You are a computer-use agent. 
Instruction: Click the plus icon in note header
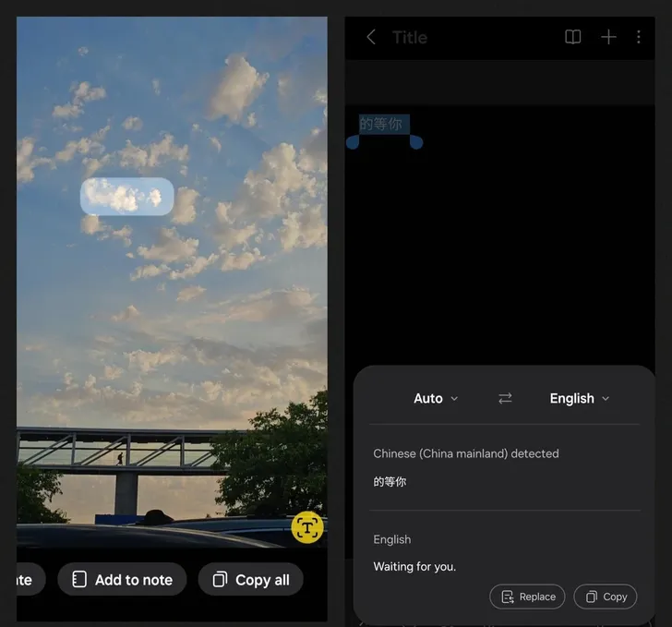(608, 37)
